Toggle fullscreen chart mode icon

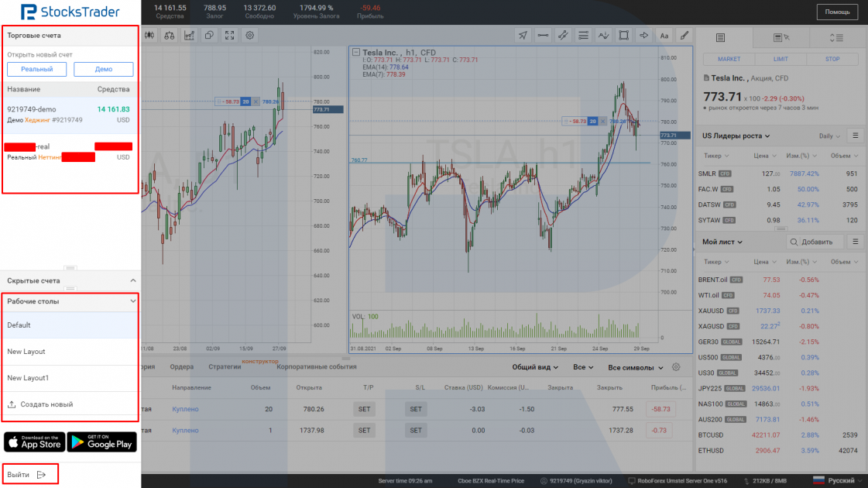point(229,36)
